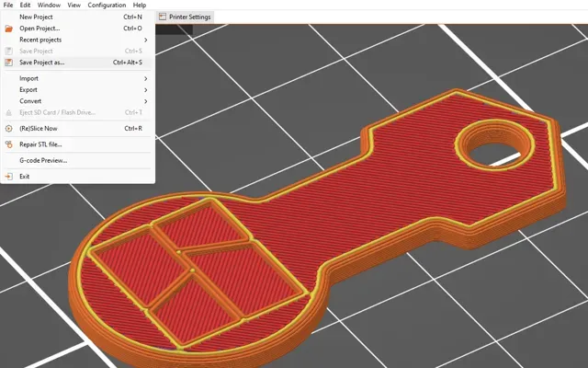This screenshot has width=588, height=368.
Task: Choose Open Project… entry
Action: 77,29
